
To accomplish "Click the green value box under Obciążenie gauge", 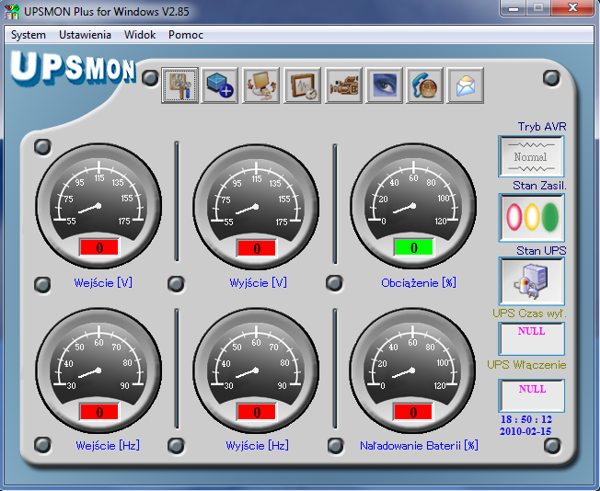I will [x=414, y=248].
